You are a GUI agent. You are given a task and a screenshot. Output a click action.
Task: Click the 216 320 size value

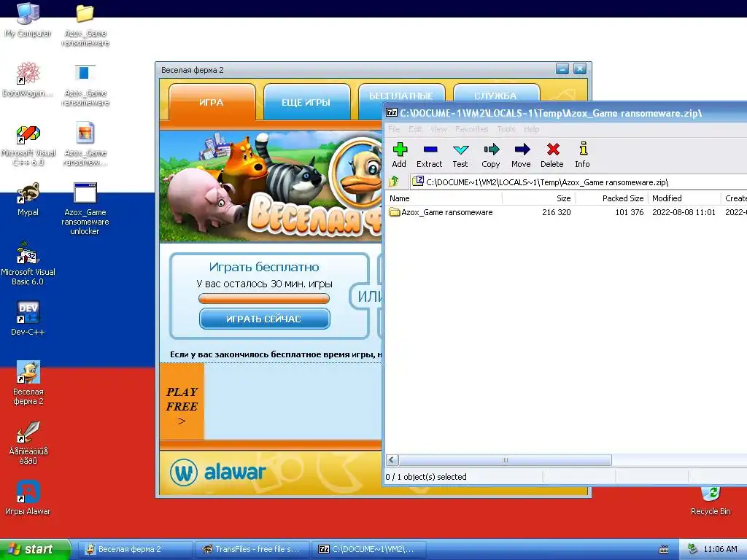557,212
